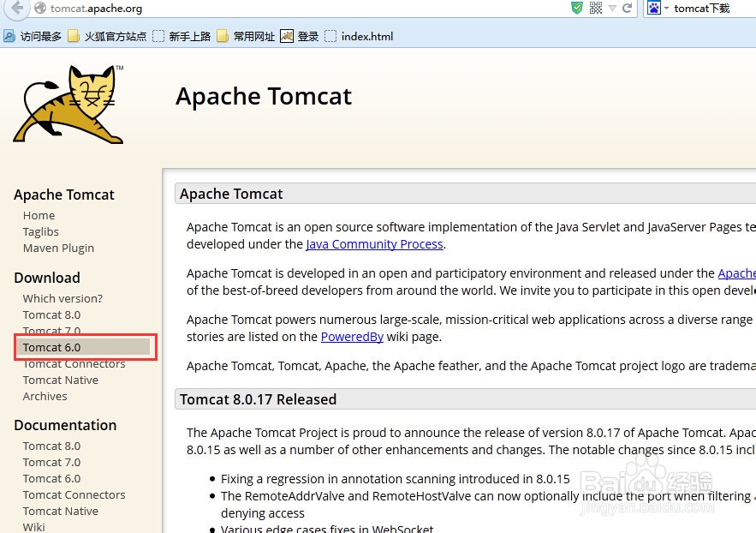Open the Baidu search engine selector
Screen dimensions: 756x533
click(658, 8)
